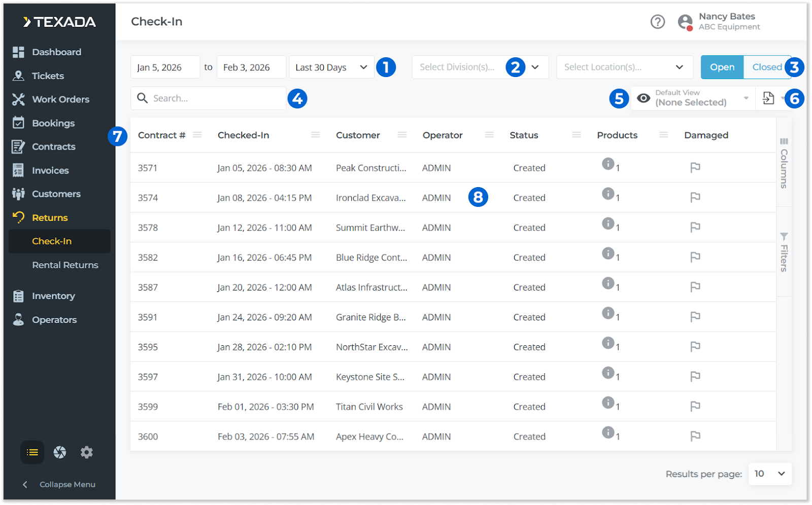812x505 pixels.
Task: Click the Feb 3, 2026 end date field
Action: pos(251,67)
